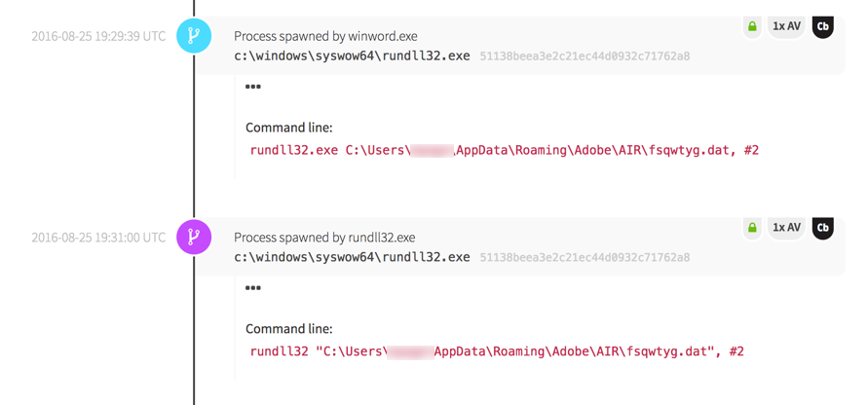Open the Cb badge on the rundll32.exe-spawned event
Viewport: 868px width, 405px height.
pos(822,228)
